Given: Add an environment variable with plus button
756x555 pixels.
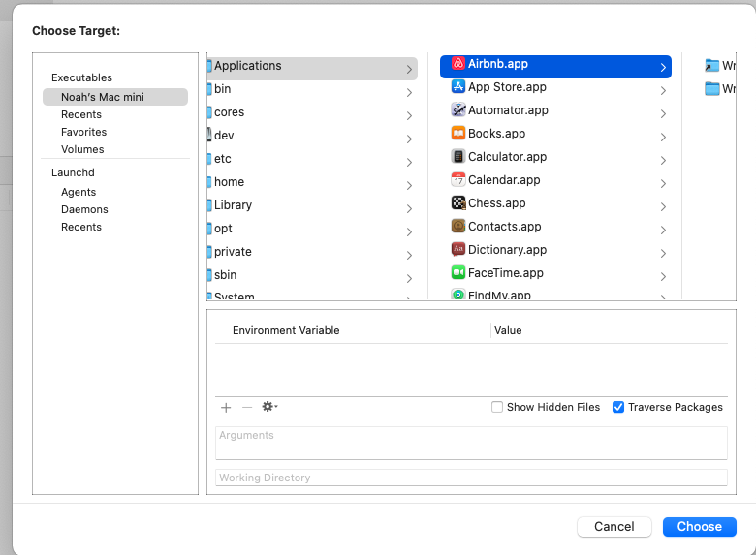Looking at the screenshot, I should pos(226,408).
